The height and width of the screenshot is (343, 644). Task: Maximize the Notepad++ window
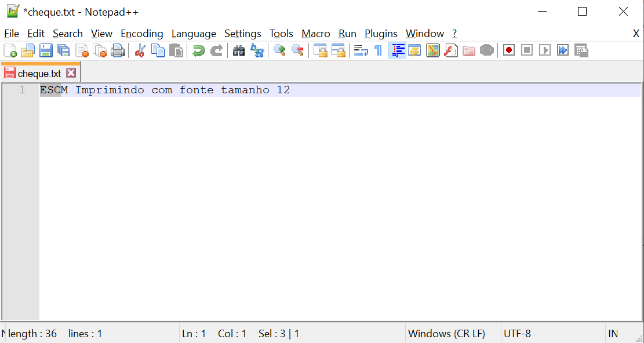[582, 12]
